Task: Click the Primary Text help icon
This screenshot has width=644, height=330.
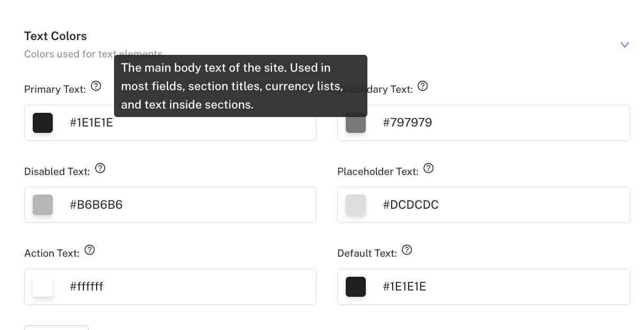Action: (96, 86)
